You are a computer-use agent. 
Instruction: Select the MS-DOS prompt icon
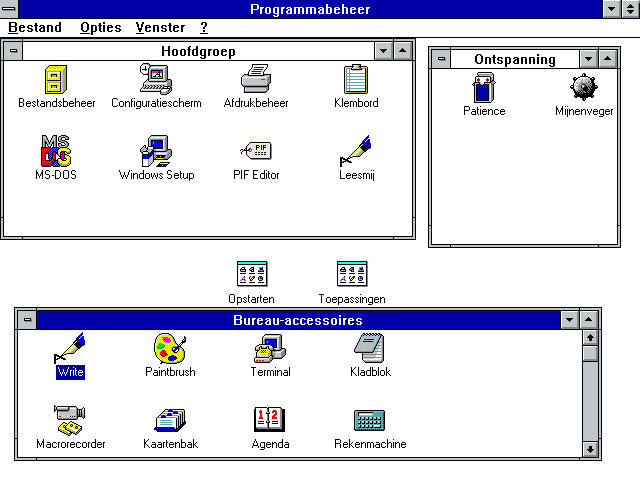(56, 151)
